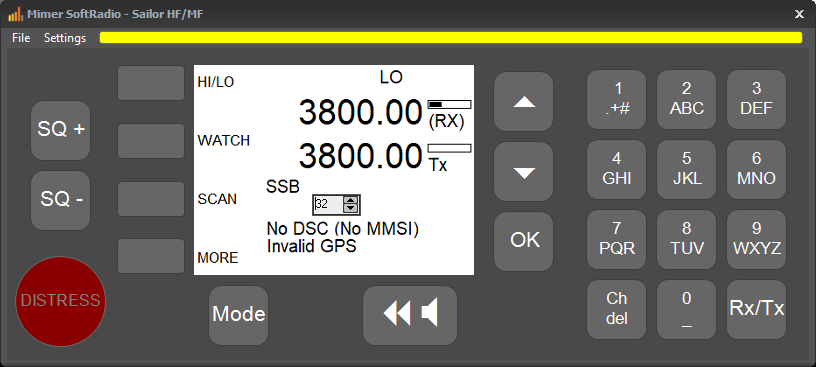Click keypad button 2 ABC
This screenshot has height=367, width=816.
pyautogui.click(x=686, y=99)
